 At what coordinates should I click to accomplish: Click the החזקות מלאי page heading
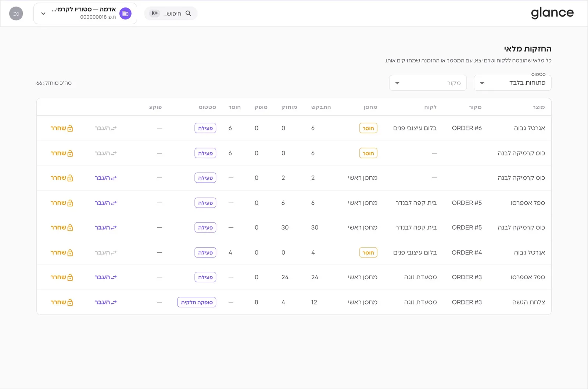(x=528, y=49)
